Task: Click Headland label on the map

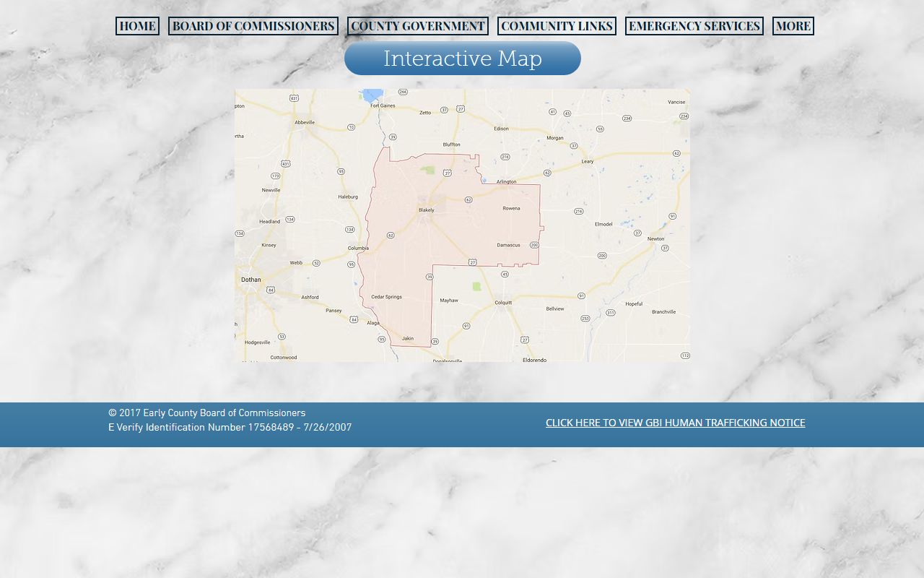Action: tap(269, 222)
